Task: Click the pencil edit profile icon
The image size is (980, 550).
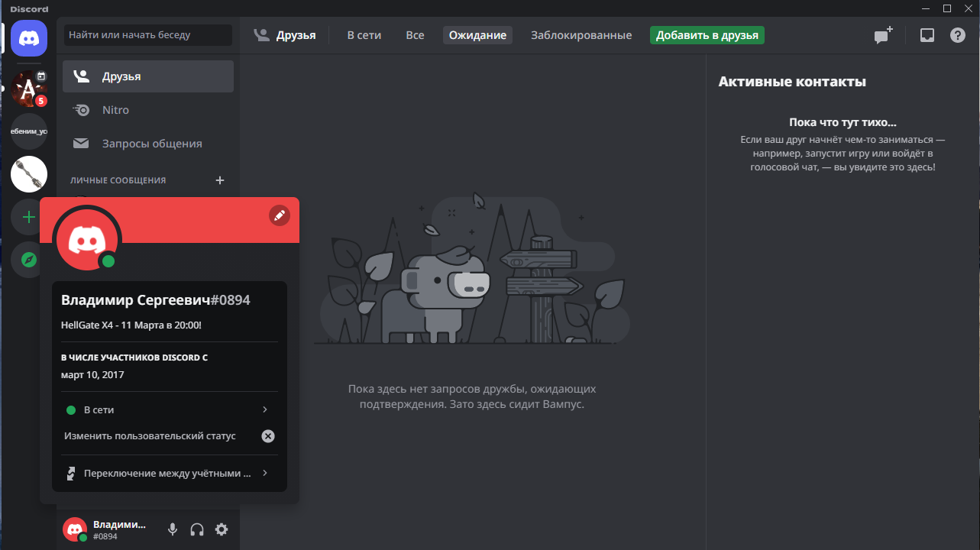Action: 280,215
